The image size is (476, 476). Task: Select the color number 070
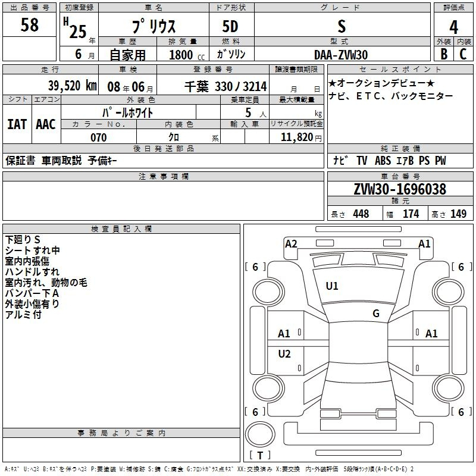click(x=98, y=137)
